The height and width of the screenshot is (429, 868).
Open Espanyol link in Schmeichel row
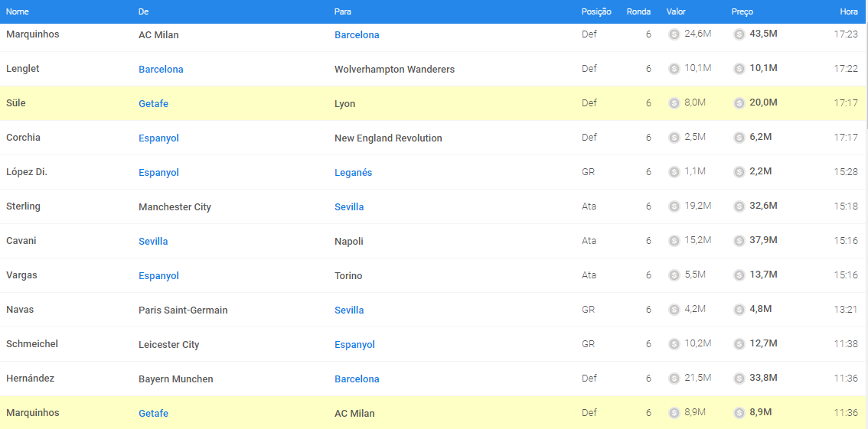(355, 344)
